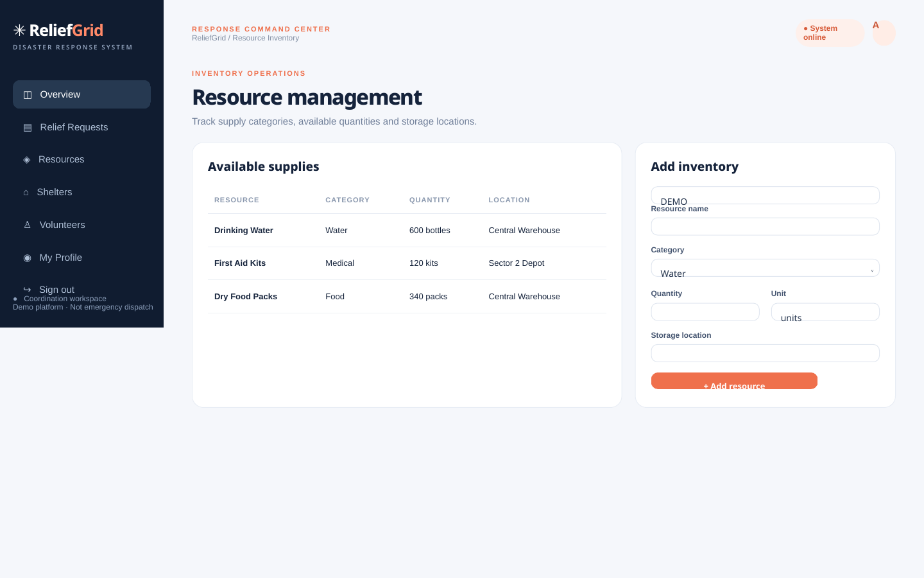Click the QUANTITY column header

tap(430, 200)
